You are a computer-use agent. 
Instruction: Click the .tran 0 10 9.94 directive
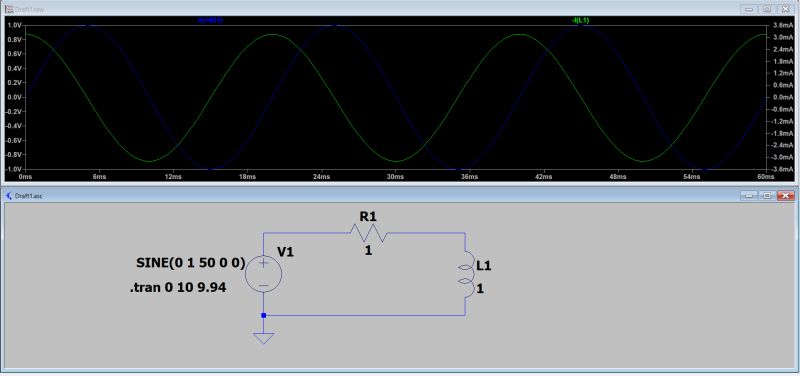pos(178,288)
